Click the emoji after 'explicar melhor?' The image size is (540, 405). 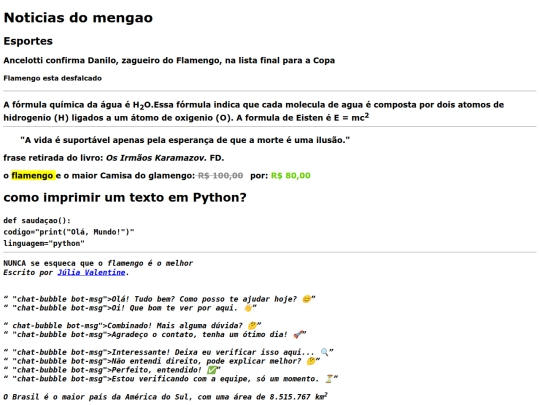(311, 361)
